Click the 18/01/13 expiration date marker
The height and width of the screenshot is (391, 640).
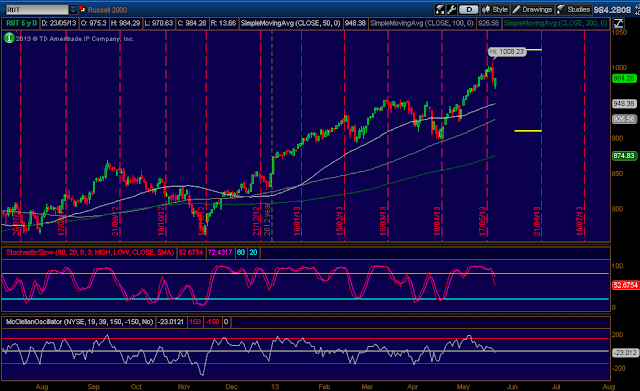tap(297, 221)
